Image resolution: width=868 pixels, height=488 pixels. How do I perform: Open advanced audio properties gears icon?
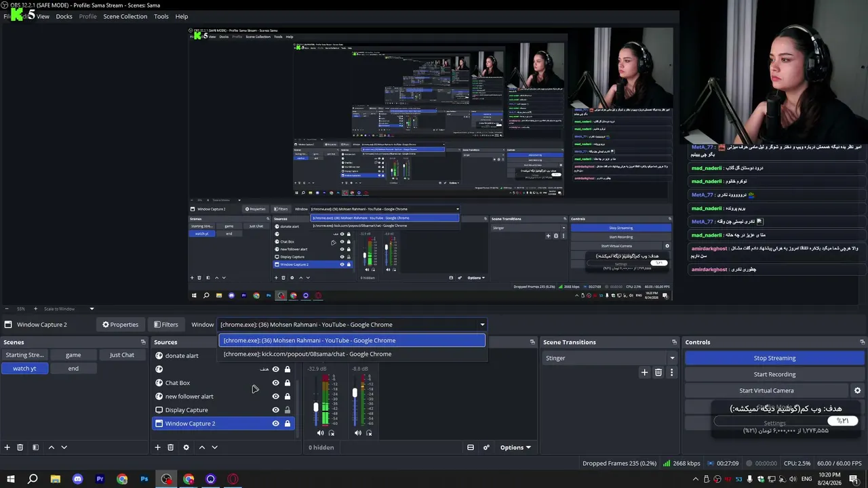(486, 447)
